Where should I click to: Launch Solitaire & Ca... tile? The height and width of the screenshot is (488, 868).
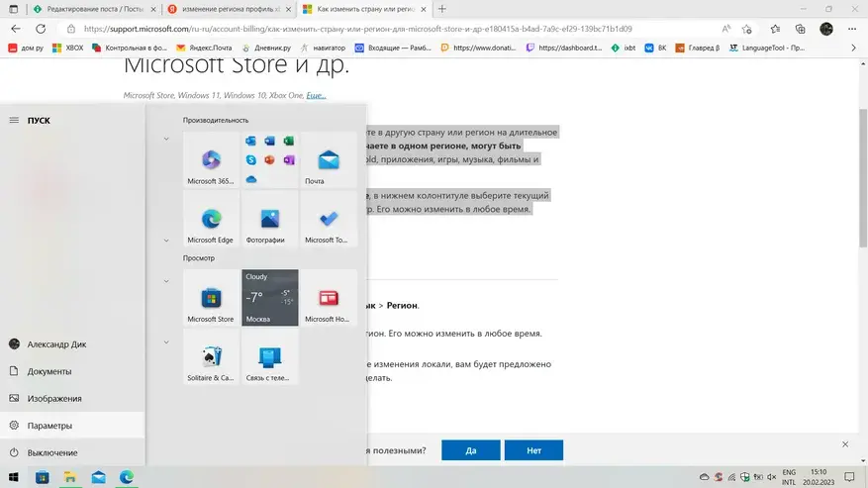pos(211,356)
